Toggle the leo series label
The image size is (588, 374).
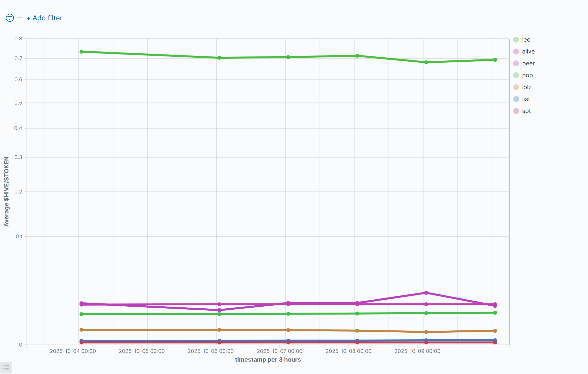pyautogui.click(x=526, y=40)
